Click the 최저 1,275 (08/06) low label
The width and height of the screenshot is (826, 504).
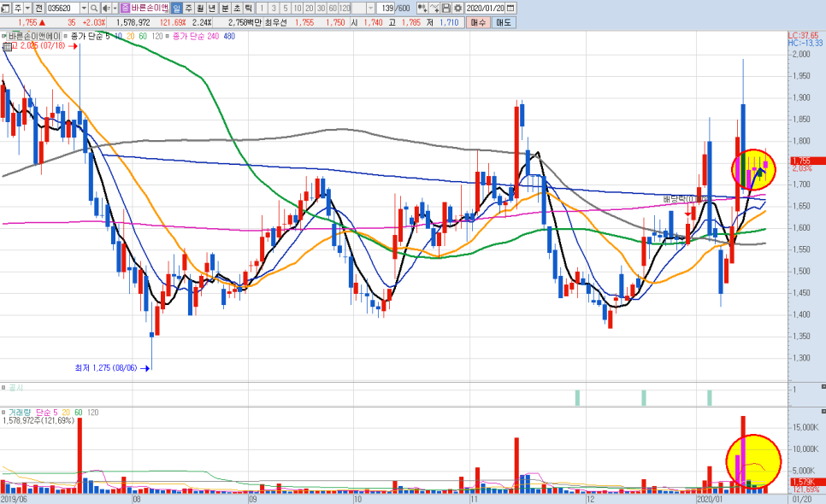tap(106, 367)
